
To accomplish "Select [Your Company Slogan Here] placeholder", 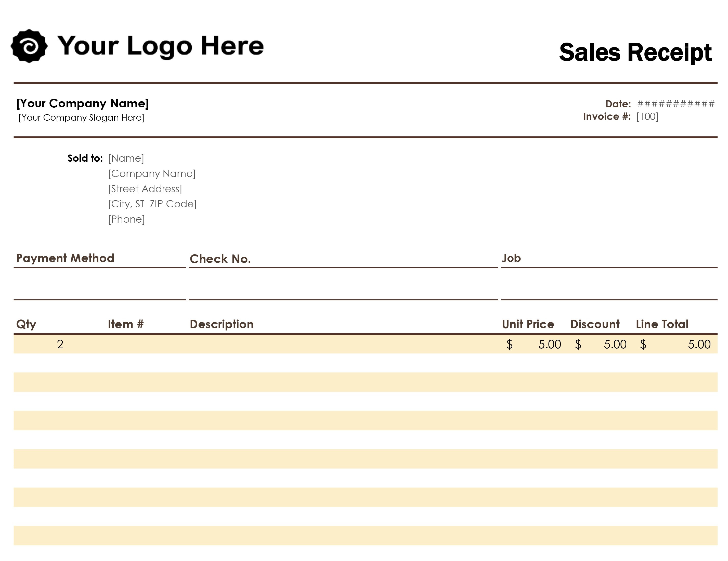I will 81,117.
